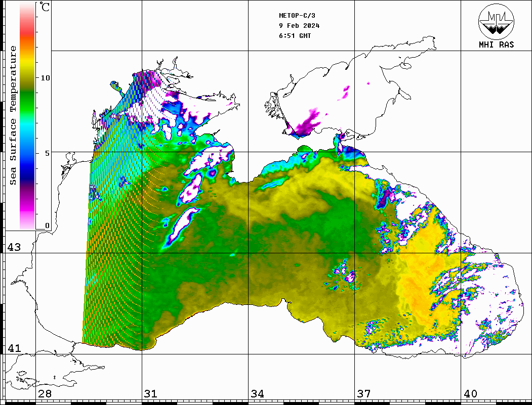Select the 9 Feb 2024 date text
The image size is (532, 405).
[x=299, y=26]
